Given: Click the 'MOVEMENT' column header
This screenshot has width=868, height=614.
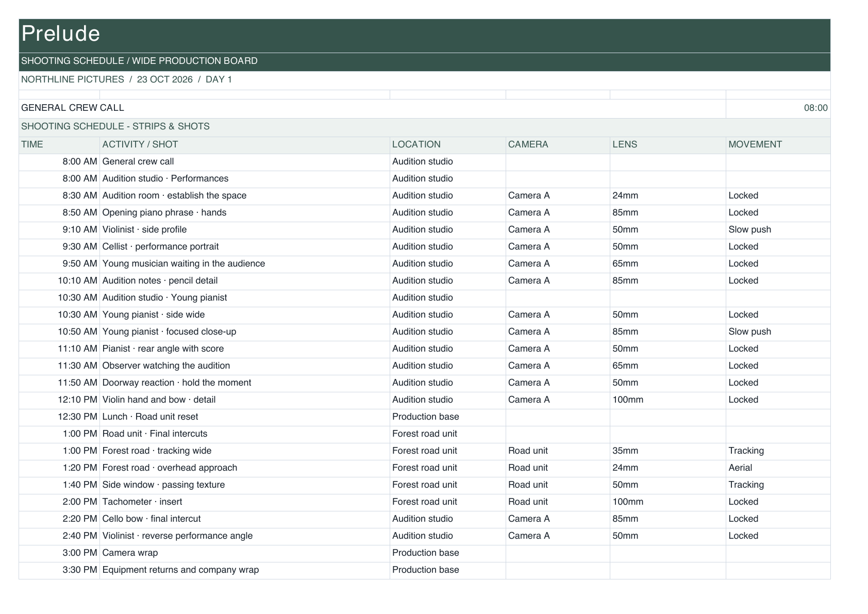Looking at the screenshot, I should 778,145.
